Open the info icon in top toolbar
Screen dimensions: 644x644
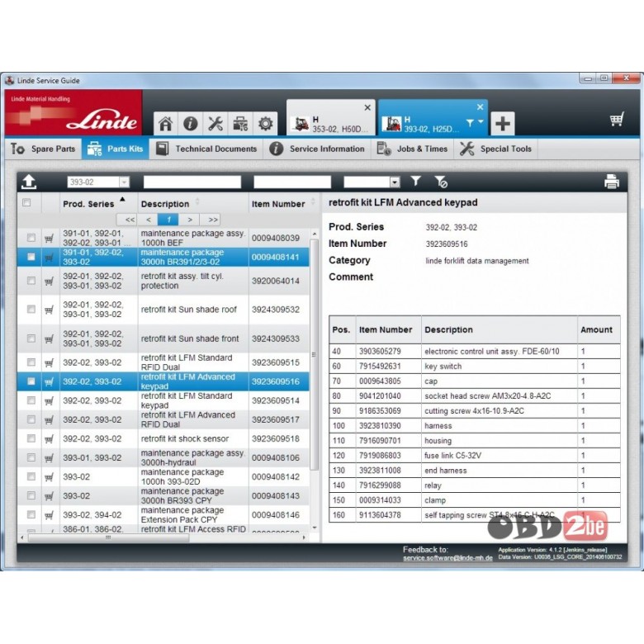pyautogui.click(x=190, y=123)
